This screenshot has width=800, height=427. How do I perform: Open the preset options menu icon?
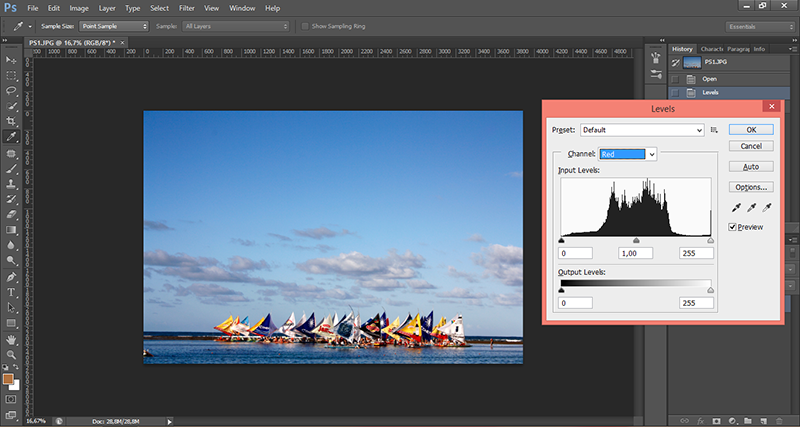pos(715,129)
